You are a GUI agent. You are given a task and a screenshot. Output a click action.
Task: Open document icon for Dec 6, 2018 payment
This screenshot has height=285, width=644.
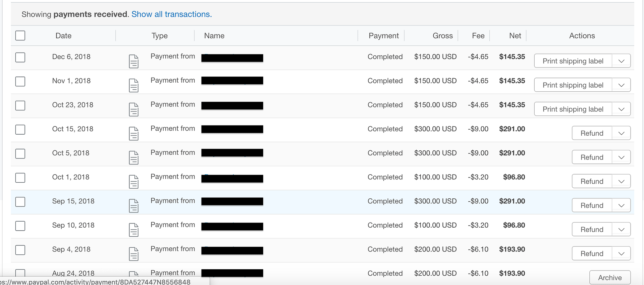(133, 61)
